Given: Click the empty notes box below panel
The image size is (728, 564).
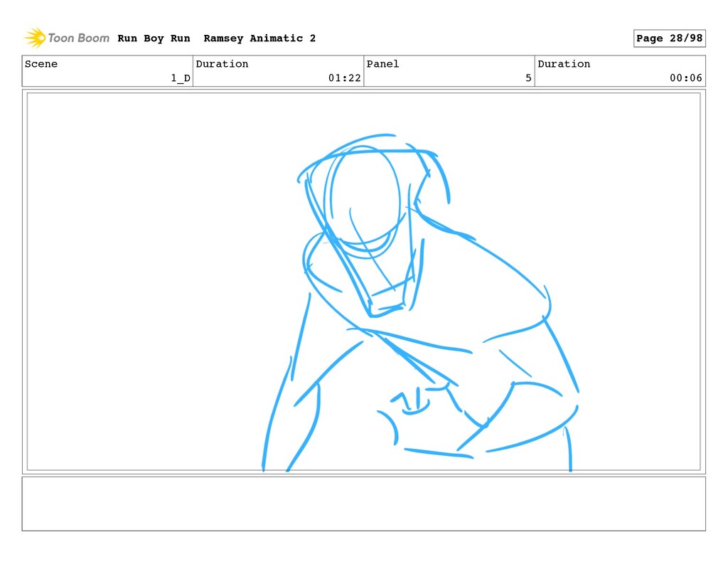Looking at the screenshot, I should click(x=363, y=504).
